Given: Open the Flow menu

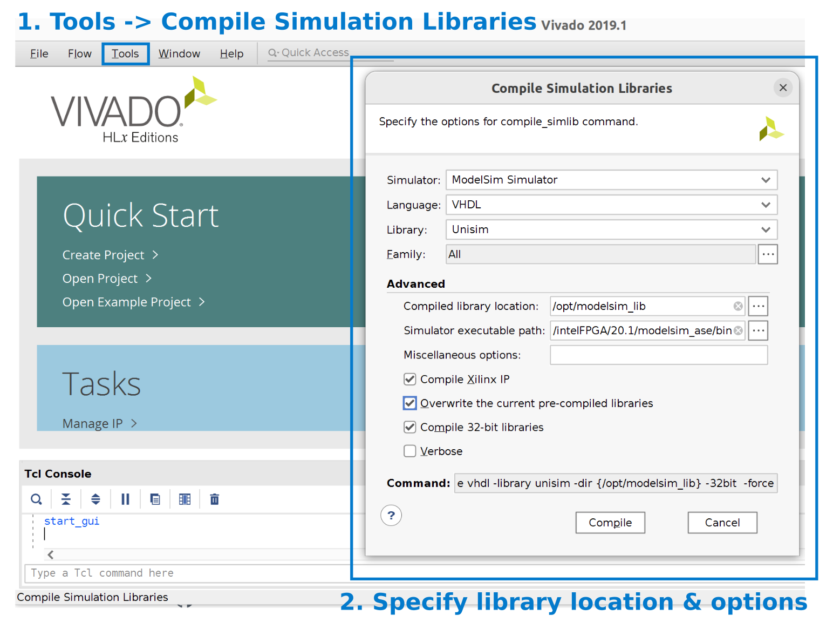Looking at the screenshot, I should pos(80,54).
